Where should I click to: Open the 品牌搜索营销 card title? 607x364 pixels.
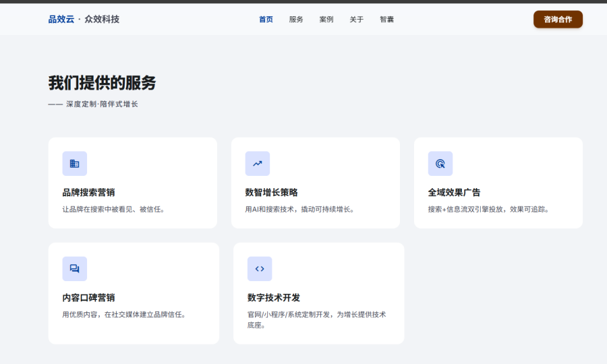[88, 192]
